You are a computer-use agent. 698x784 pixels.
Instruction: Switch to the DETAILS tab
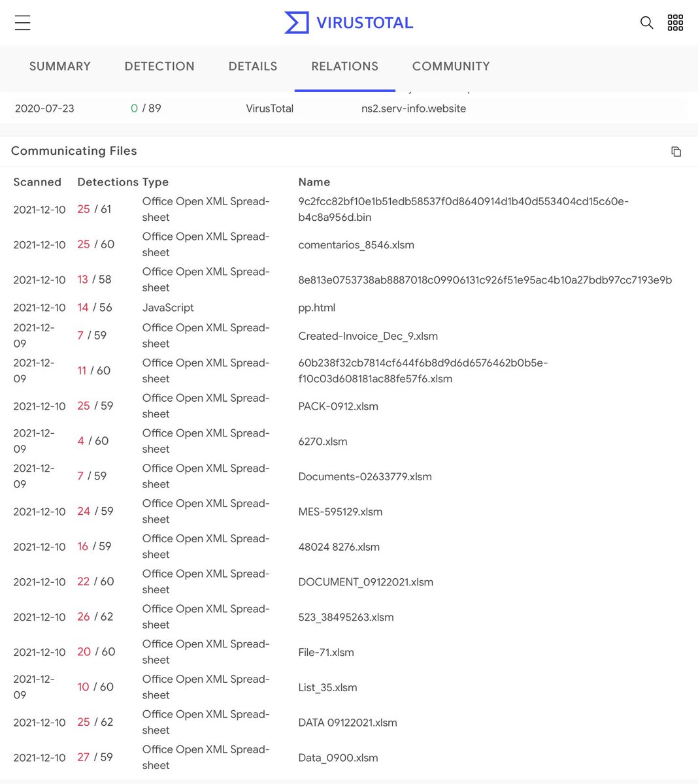point(252,66)
